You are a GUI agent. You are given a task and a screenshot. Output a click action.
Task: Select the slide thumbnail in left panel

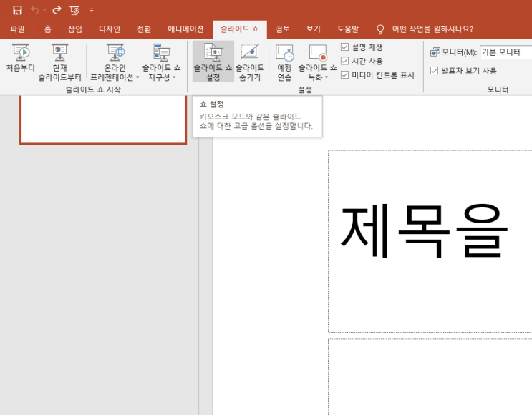click(x=103, y=119)
